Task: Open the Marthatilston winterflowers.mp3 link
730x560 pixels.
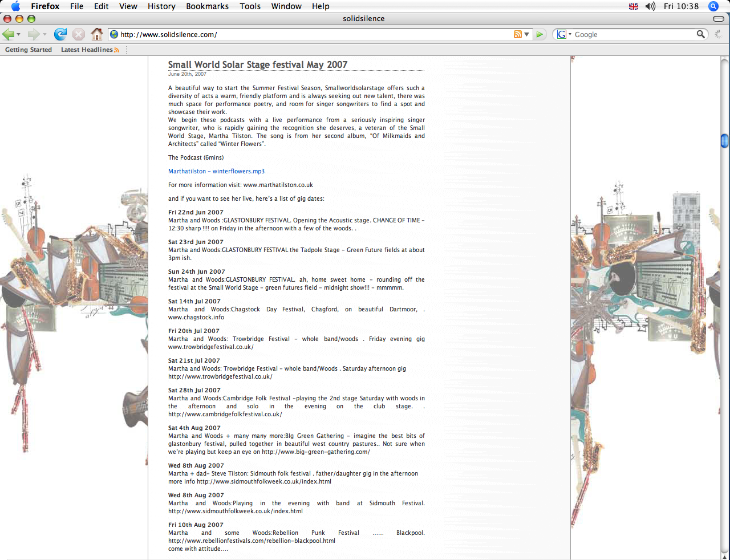Action: [216, 171]
